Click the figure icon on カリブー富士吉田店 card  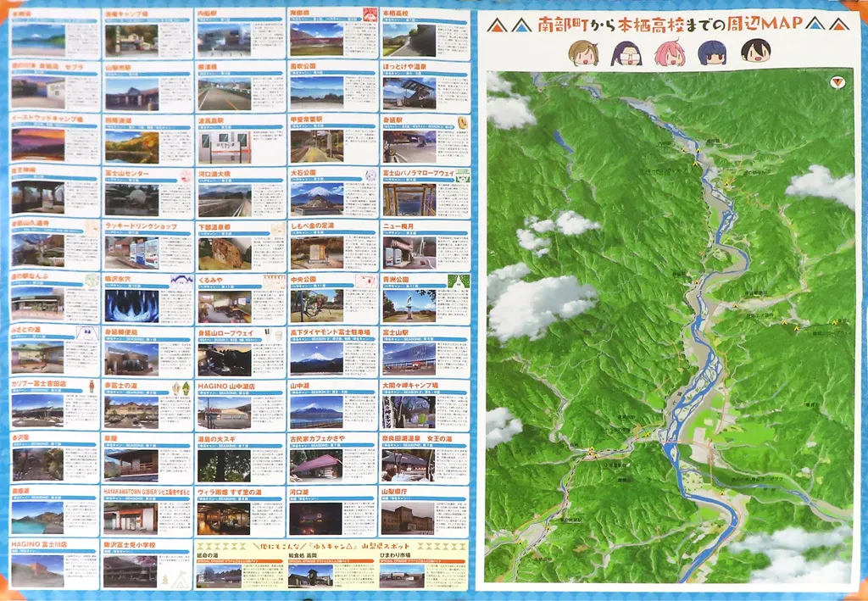(x=92, y=386)
